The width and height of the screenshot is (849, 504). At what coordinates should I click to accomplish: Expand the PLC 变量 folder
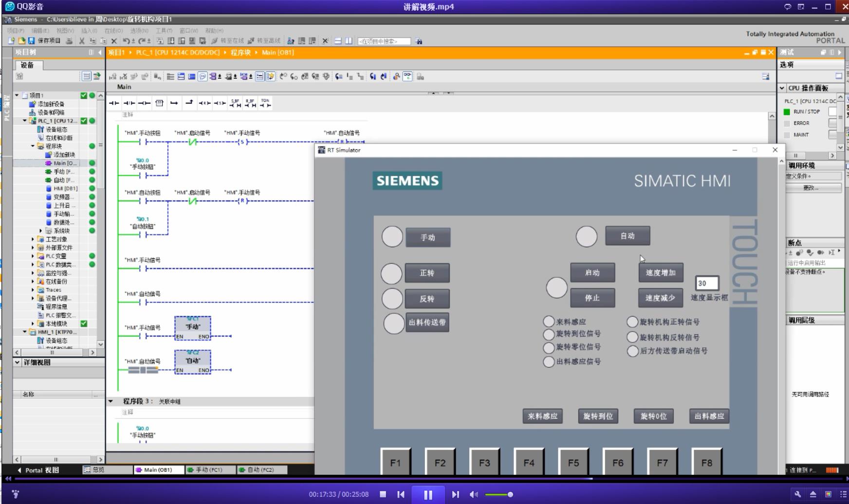[33, 256]
